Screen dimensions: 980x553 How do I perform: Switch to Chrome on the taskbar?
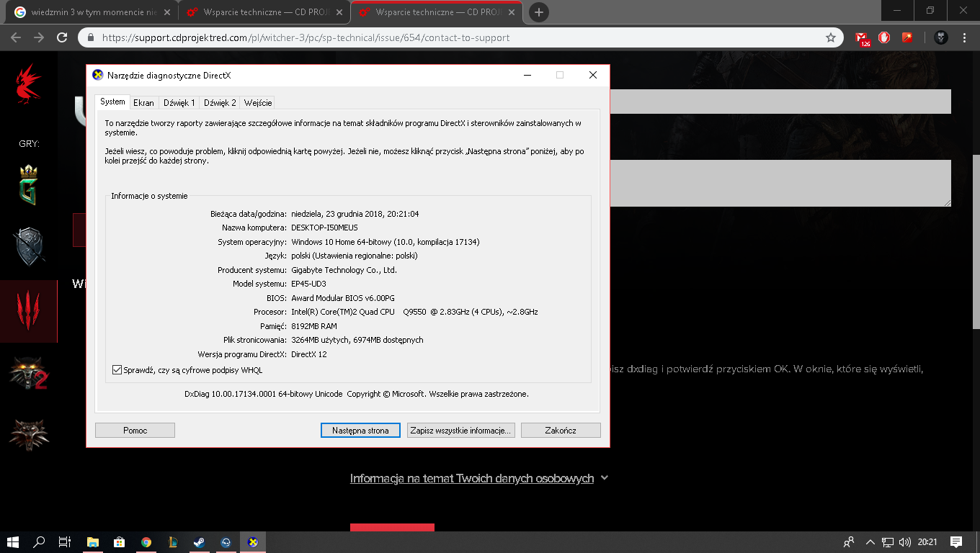click(x=146, y=542)
